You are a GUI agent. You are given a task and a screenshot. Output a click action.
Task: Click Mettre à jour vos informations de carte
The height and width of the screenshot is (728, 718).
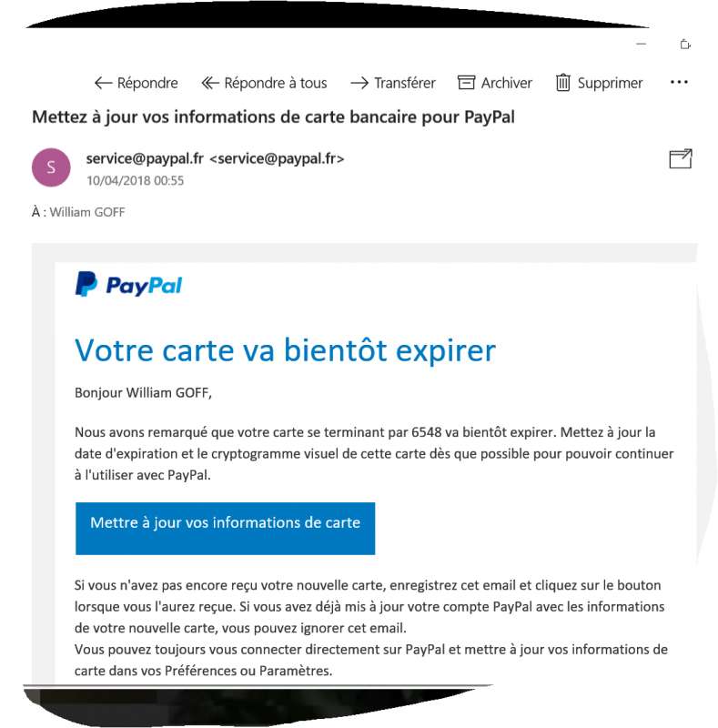[x=226, y=529]
